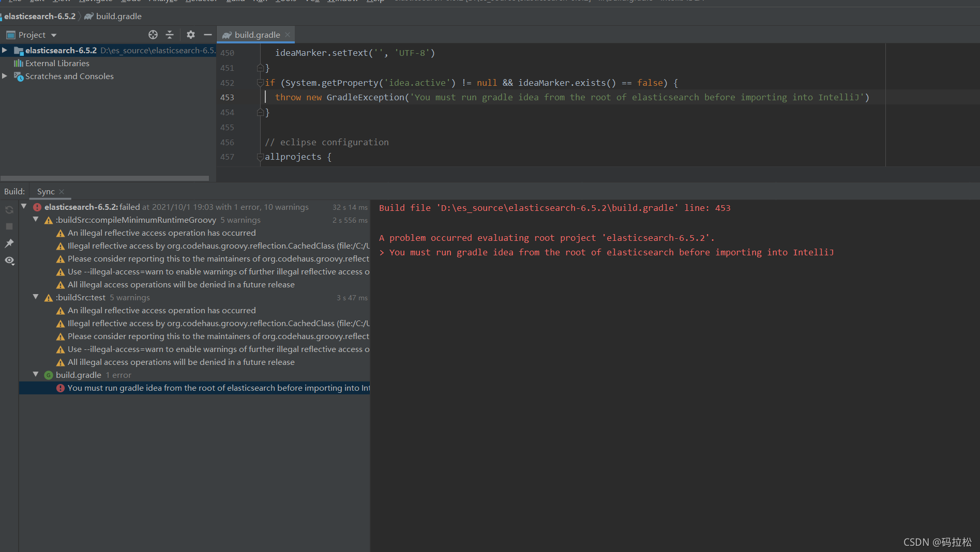Place cursor on the eclipse configuration comment line

pos(326,142)
